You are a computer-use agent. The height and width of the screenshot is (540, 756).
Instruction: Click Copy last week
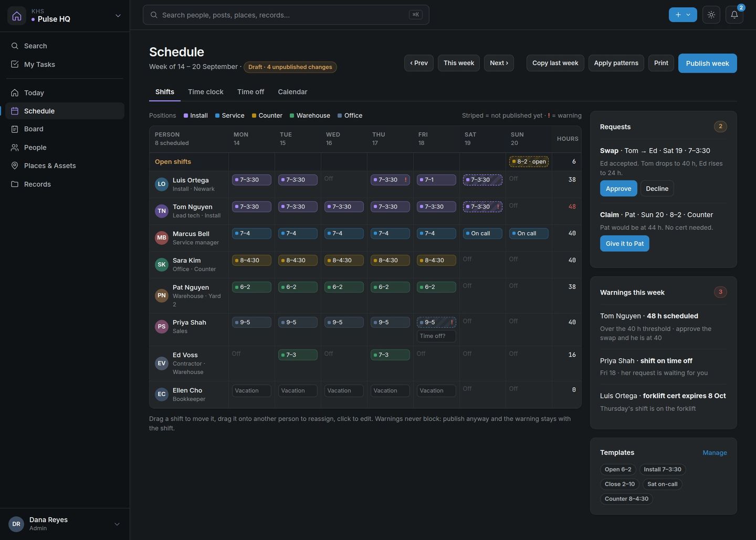coord(555,63)
